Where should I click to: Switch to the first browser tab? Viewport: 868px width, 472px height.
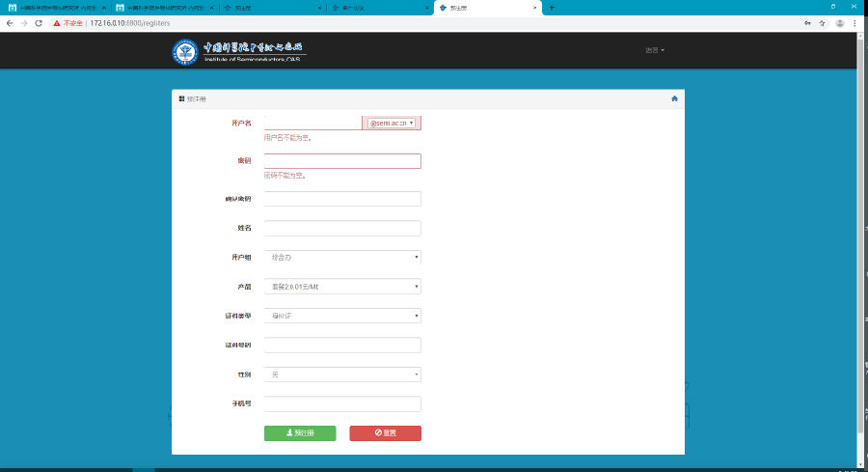56,7
